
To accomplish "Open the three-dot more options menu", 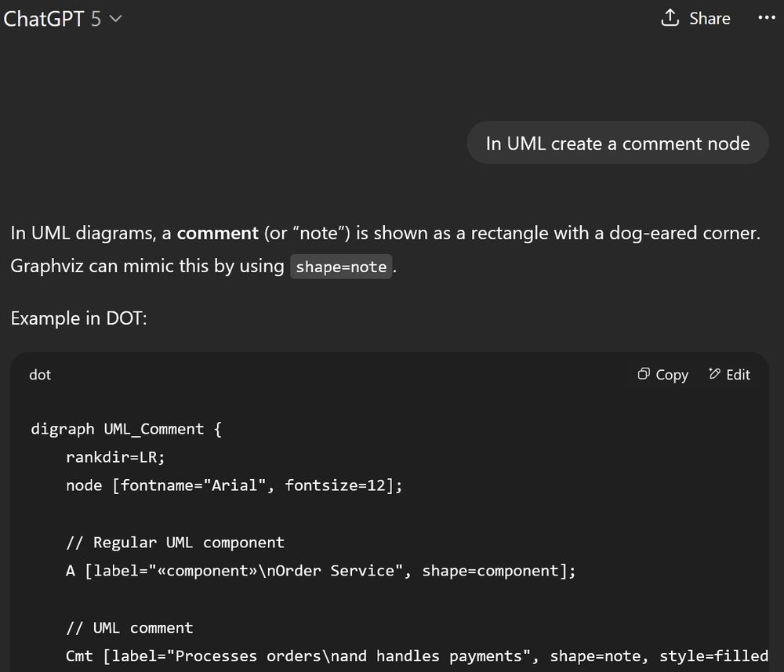I will [x=766, y=18].
